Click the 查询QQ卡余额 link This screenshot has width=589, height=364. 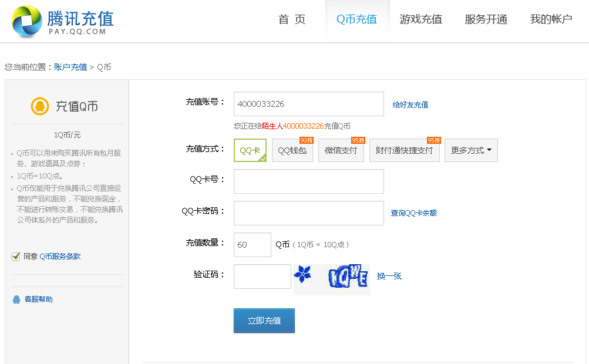pyautogui.click(x=413, y=213)
